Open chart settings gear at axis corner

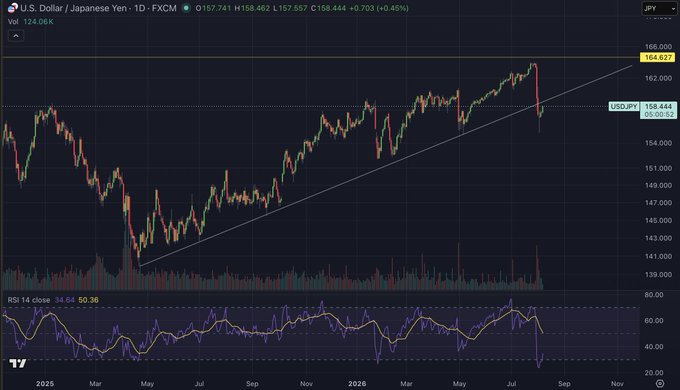[x=660, y=383]
